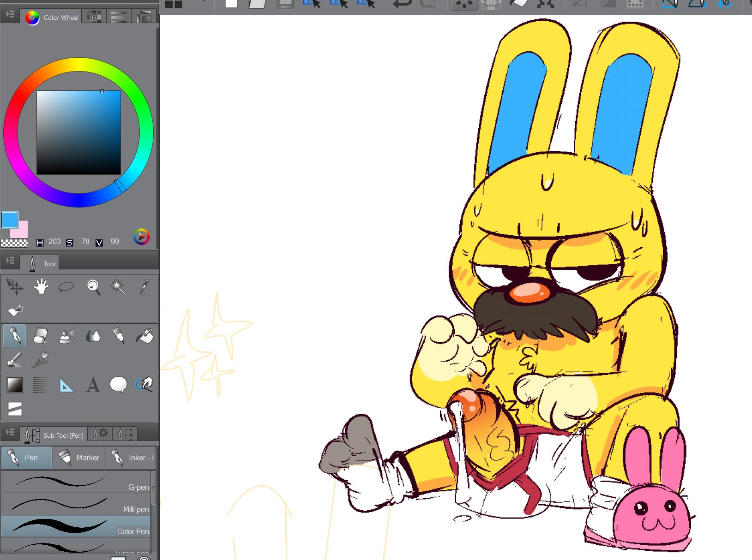Switch to the Sub Tool [Pen] tab
Screen dimensions: 752x560
coord(54,435)
